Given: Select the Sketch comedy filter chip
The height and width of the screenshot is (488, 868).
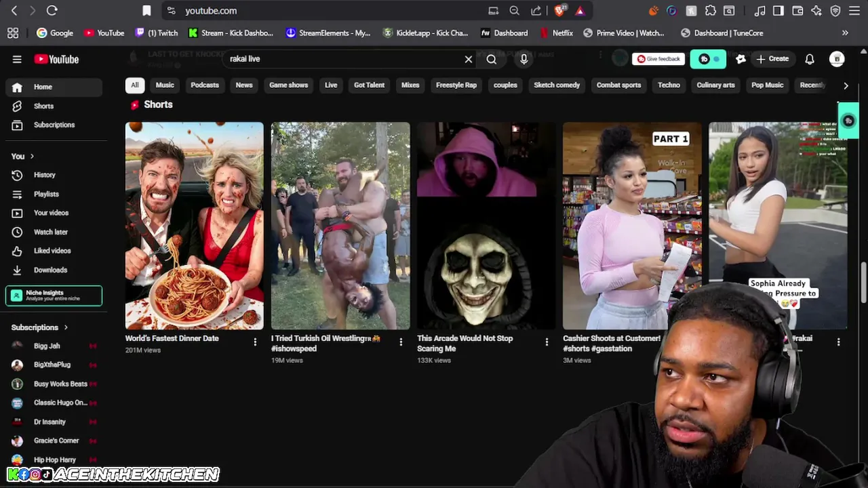Looking at the screenshot, I should coord(557,85).
